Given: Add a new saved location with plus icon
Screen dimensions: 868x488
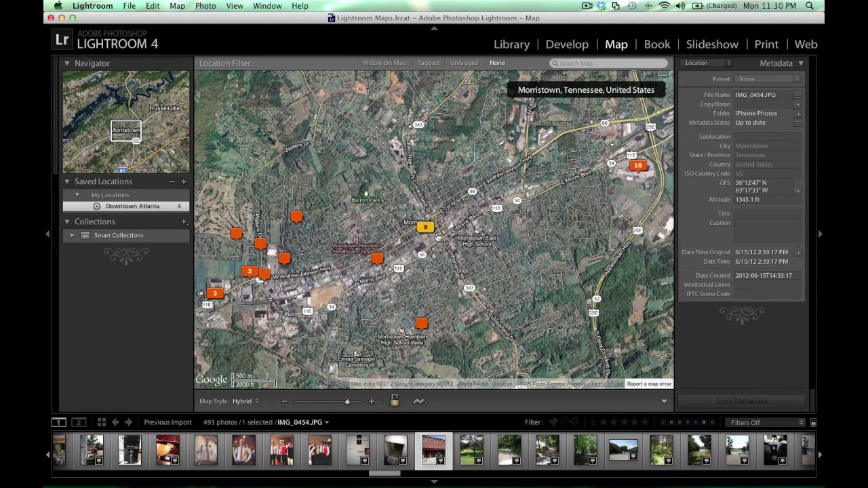Looking at the screenshot, I should 183,182.
